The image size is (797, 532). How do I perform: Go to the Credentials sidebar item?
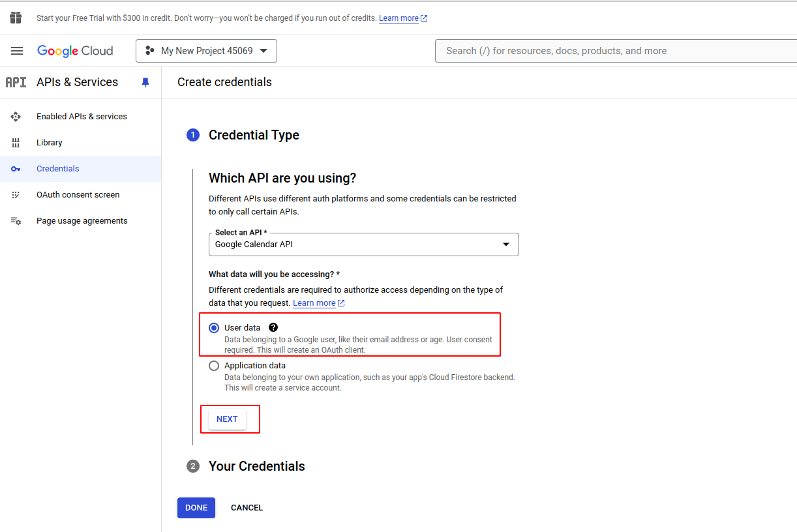(57, 169)
